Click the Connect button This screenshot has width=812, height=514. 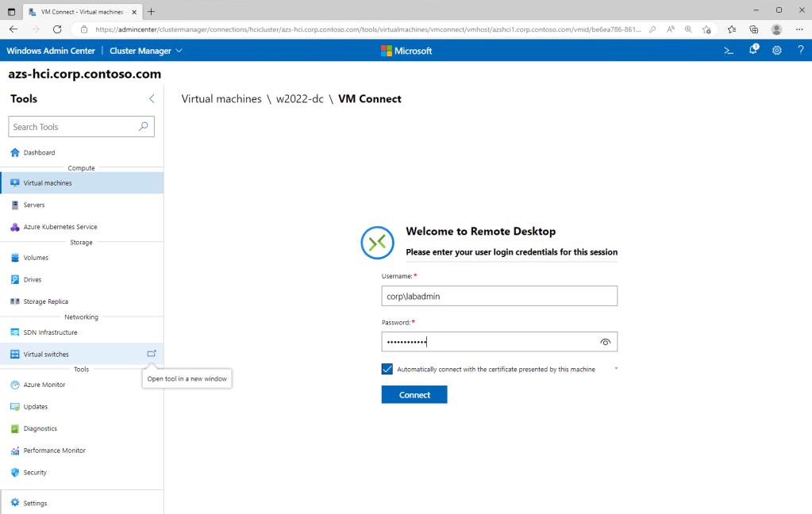pyautogui.click(x=414, y=394)
